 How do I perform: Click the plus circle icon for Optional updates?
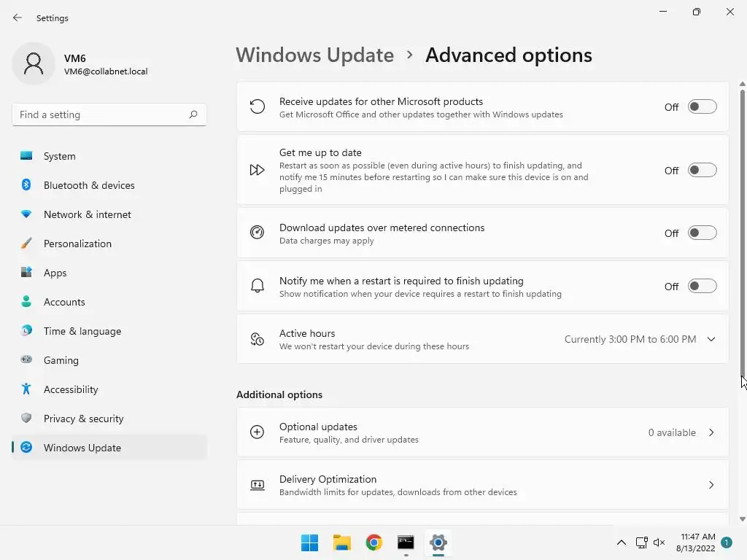pyautogui.click(x=258, y=432)
